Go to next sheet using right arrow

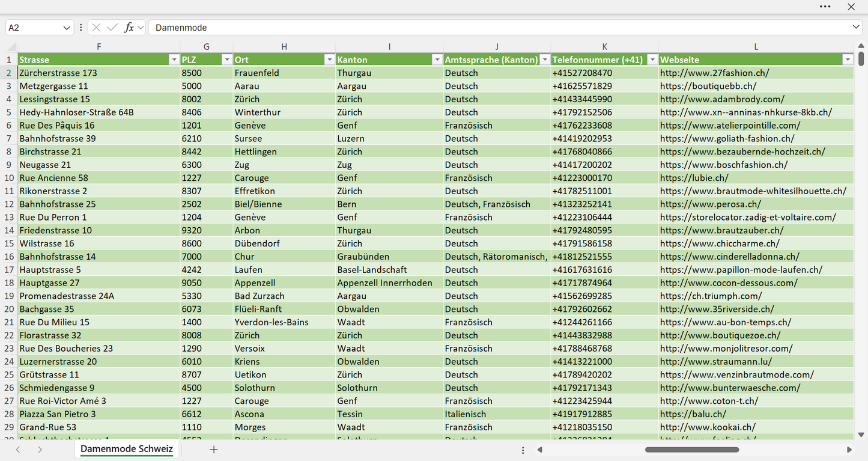tap(40, 450)
